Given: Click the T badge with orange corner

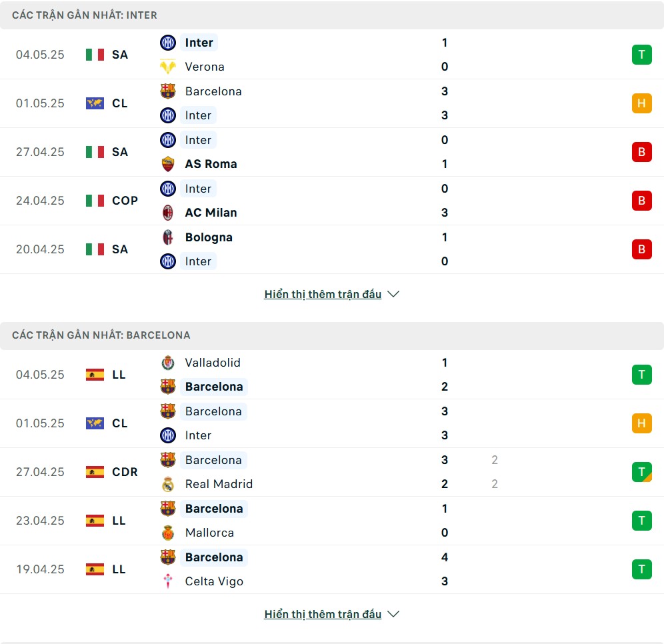Looking at the screenshot, I should coord(641,472).
